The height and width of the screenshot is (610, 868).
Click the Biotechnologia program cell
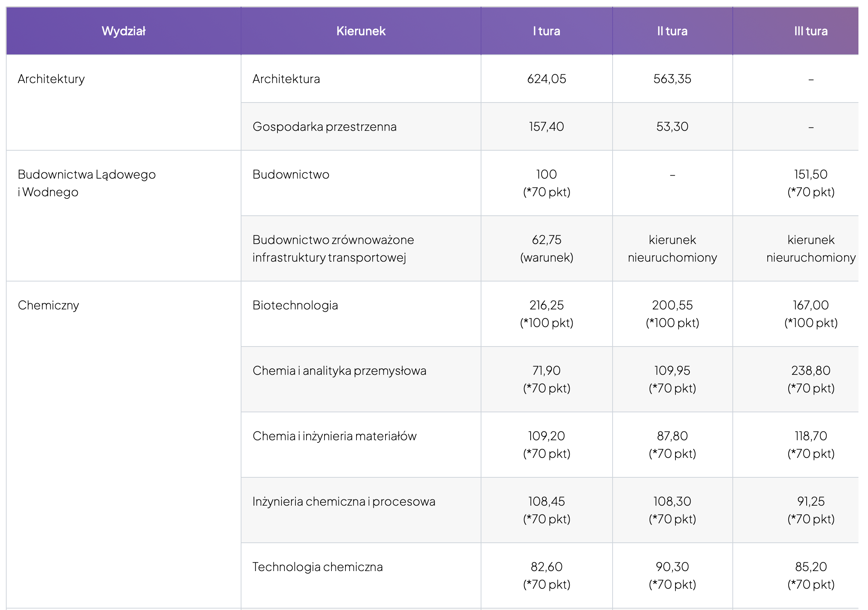coord(295,305)
